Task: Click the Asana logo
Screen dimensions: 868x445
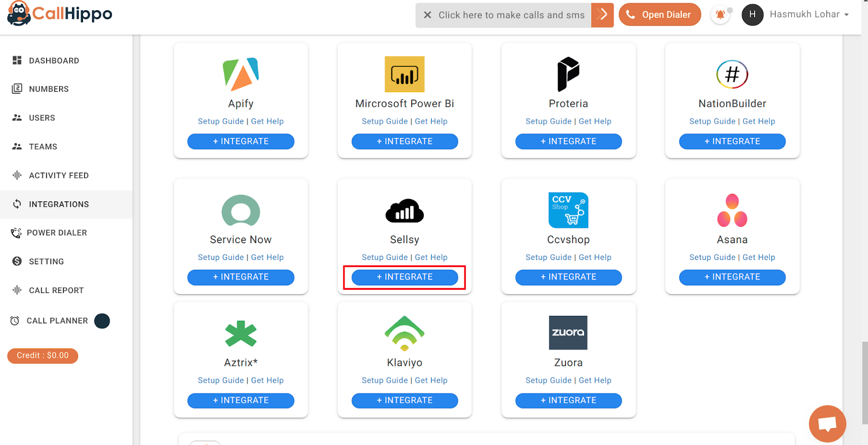Action: tap(732, 210)
